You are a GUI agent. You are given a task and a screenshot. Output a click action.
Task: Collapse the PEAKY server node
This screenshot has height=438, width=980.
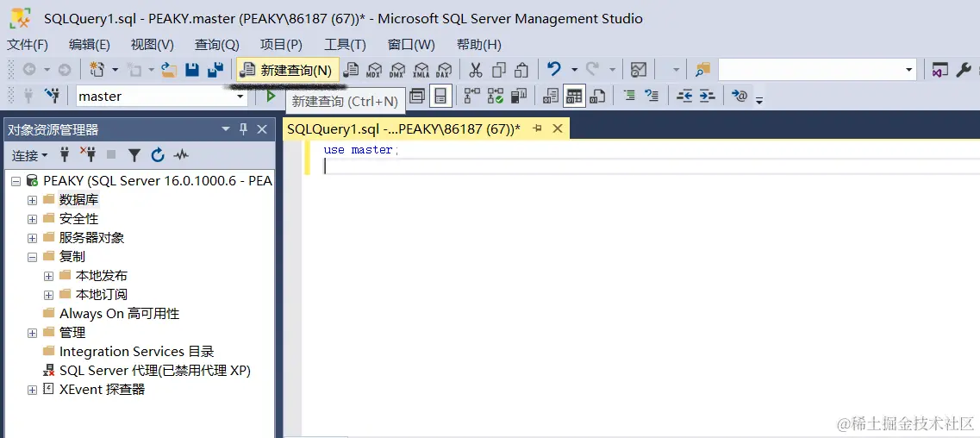click(x=16, y=181)
